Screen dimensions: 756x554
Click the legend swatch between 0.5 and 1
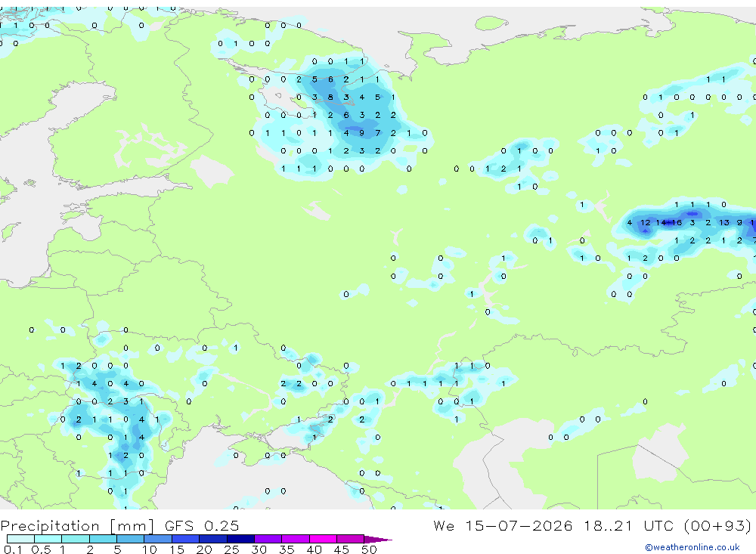(x=48, y=539)
